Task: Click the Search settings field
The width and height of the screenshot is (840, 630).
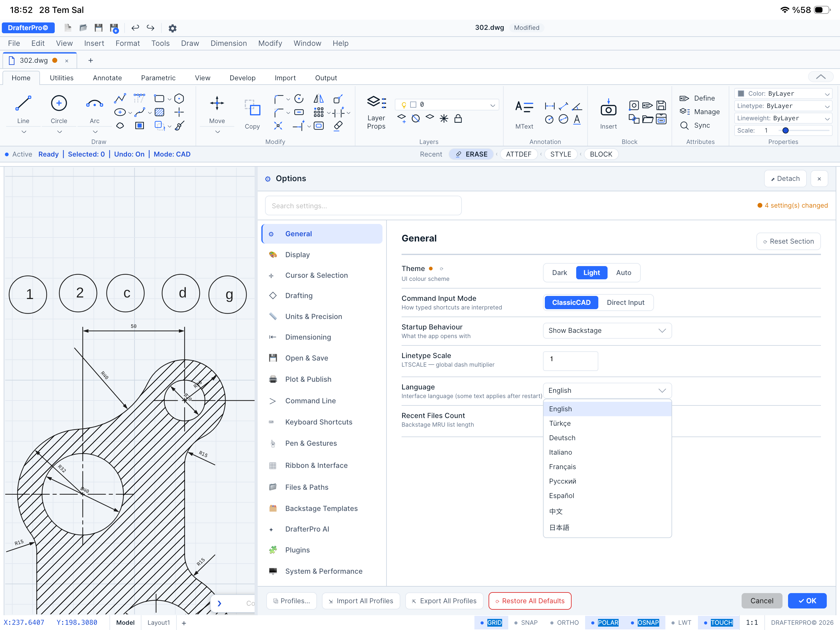Action: pos(363,205)
